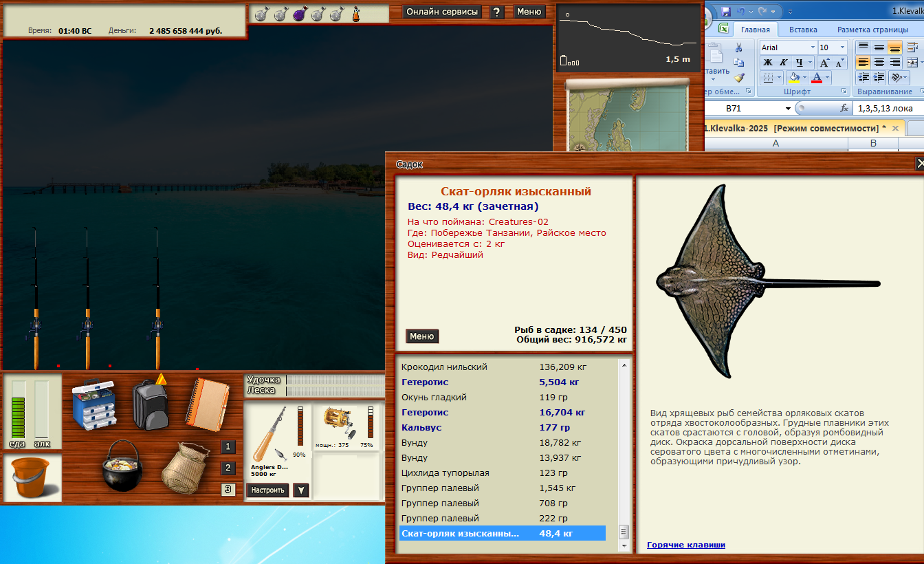
Task: Toggle italic К formatting in Excel
Action: 783,63
